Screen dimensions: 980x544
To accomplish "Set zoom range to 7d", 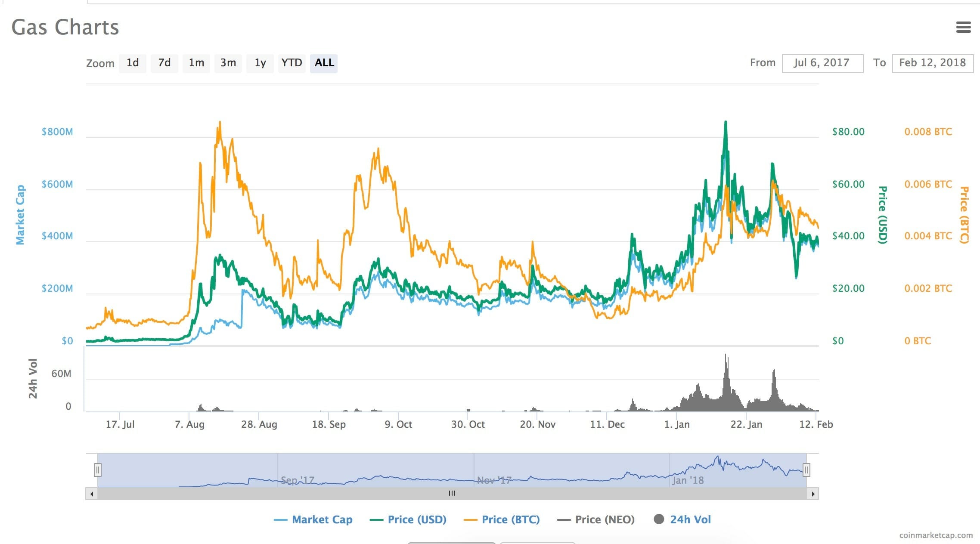I will 164,63.
